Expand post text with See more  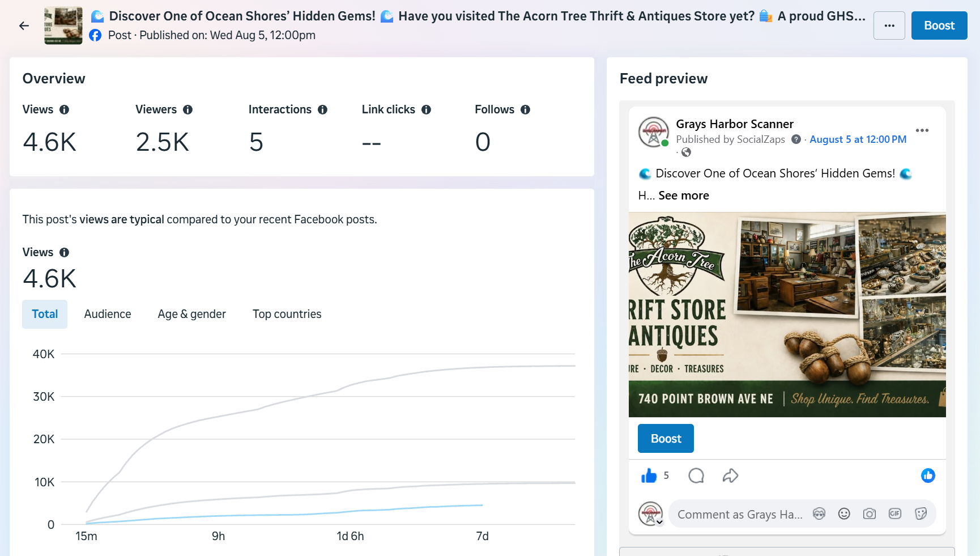pyautogui.click(x=684, y=196)
